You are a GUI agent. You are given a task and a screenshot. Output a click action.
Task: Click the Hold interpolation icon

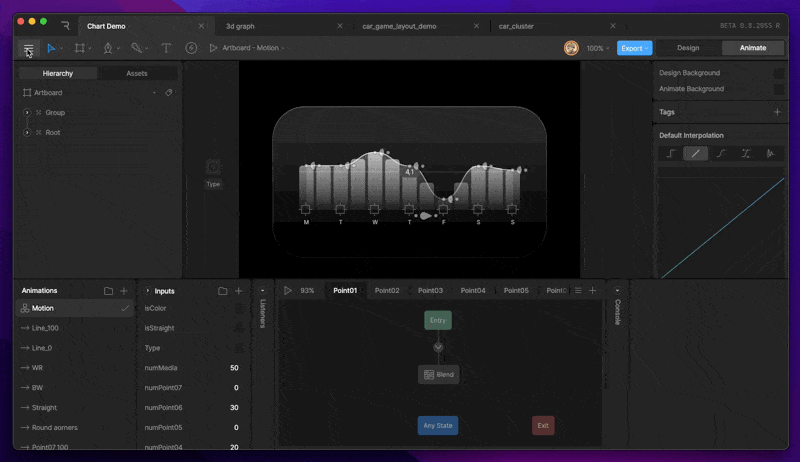(672, 153)
